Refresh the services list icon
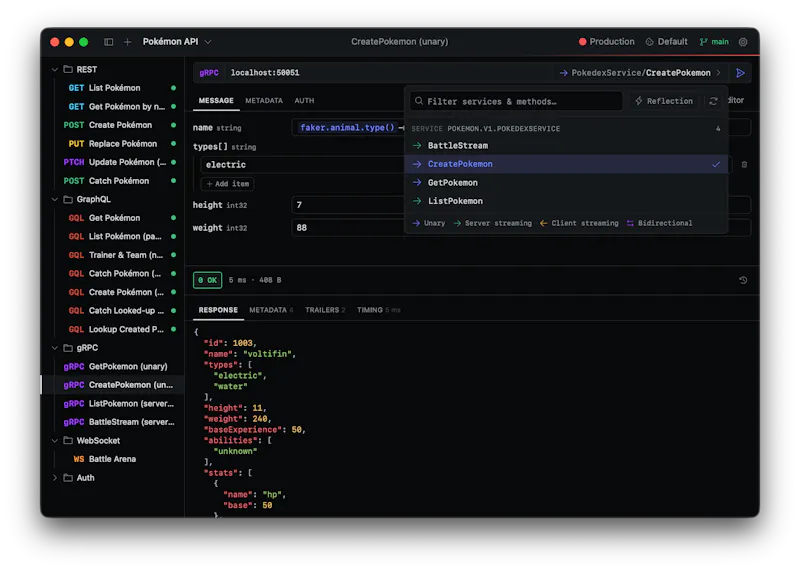The width and height of the screenshot is (800, 571). tap(713, 101)
